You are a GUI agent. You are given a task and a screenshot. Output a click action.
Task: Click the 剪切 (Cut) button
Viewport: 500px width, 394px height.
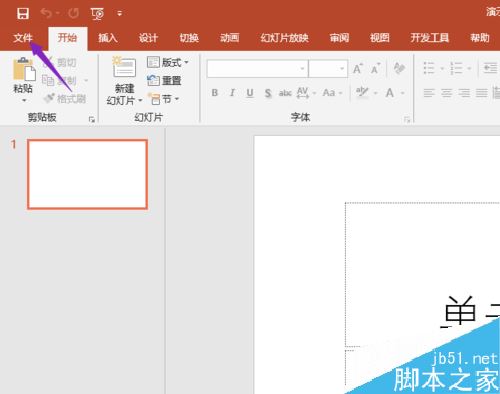[x=60, y=62]
